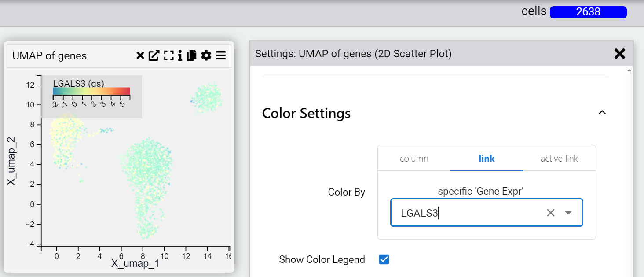Collapse the Color Settings section
This screenshot has width=644, height=277.
(602, 113)
